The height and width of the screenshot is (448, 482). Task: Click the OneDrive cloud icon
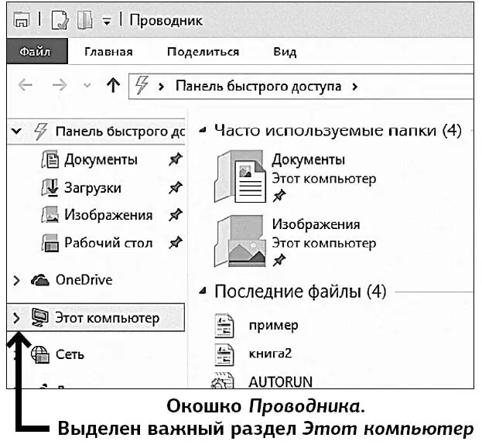40,280
